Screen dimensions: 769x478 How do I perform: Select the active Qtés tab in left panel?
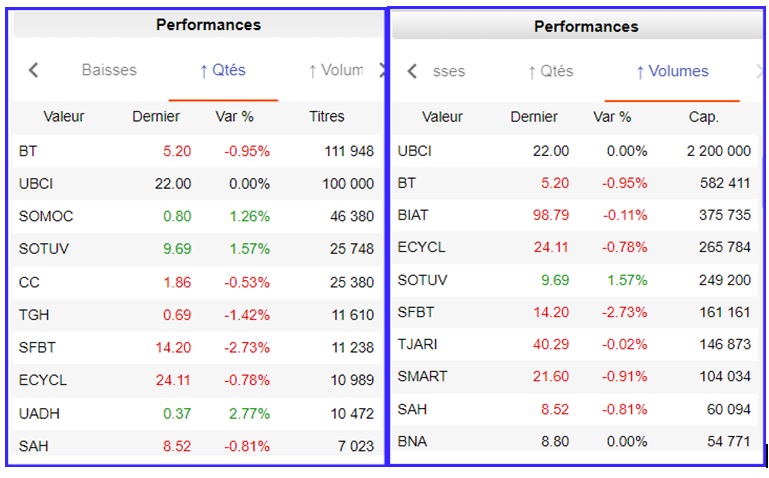click(222, 70)
